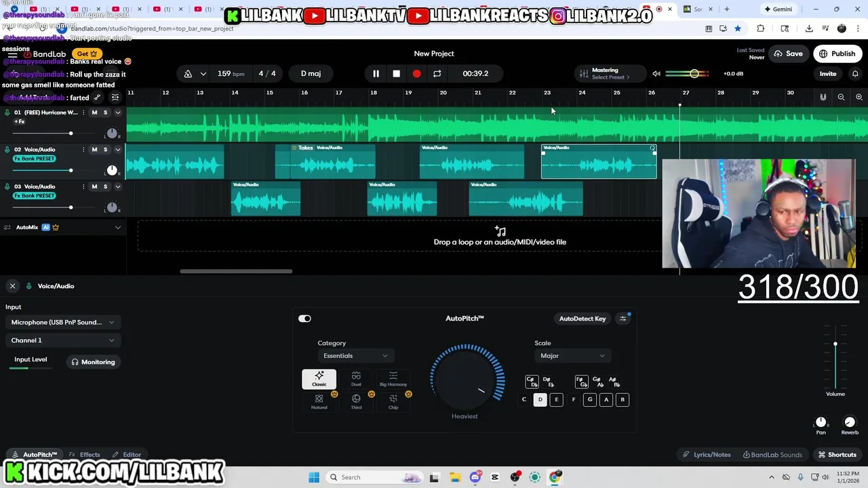Stop playback with the stop button
Image resolution: width=868 pixels, height=488 pixels.
(396, 73)
